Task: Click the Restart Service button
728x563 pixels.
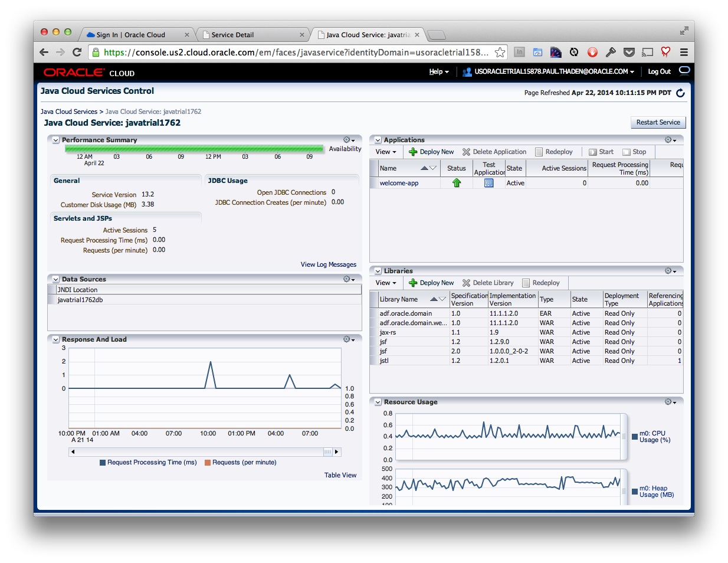Action: 658,122
